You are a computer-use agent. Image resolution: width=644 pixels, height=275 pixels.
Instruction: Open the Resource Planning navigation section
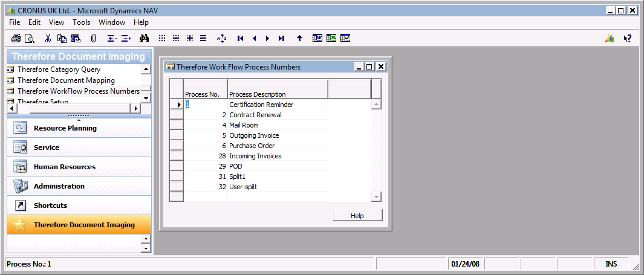pyautogui.click(x=79, y=128)
